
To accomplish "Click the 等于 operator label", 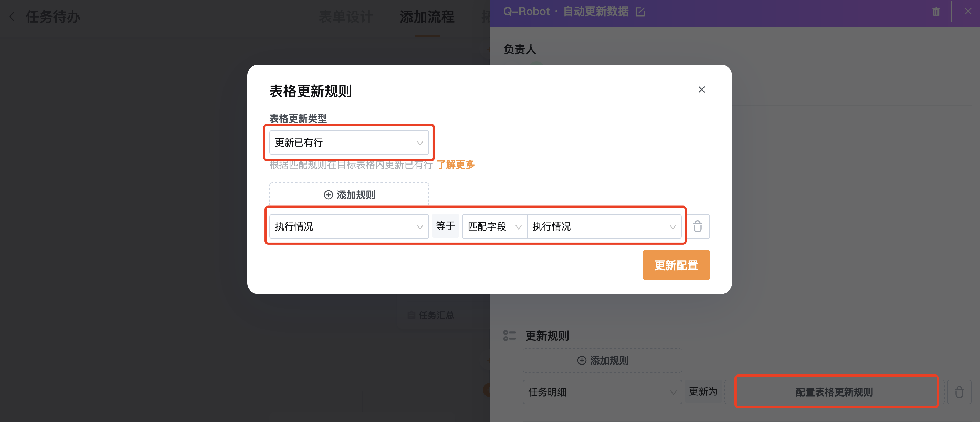I will click(445, 226).
